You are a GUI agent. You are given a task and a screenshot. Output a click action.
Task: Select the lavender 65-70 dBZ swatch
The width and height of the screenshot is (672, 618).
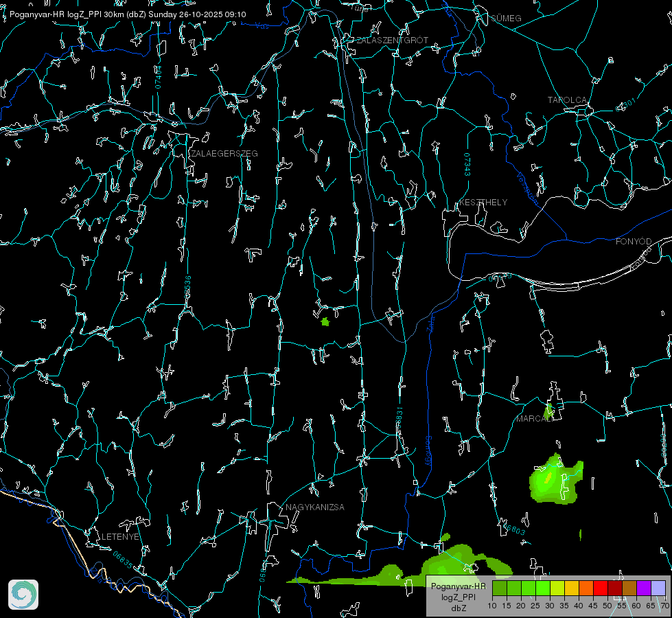pos(658,588)
